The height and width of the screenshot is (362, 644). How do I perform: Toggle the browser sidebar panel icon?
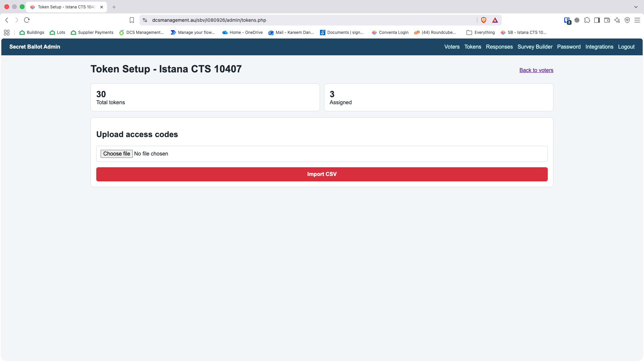(597, 20)
